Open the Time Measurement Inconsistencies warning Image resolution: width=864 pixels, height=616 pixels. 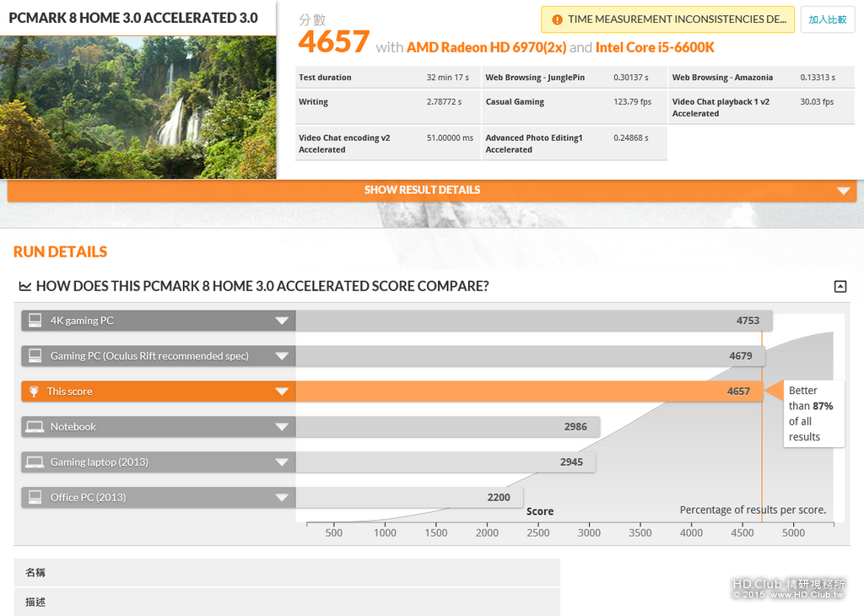click(668, 19)
